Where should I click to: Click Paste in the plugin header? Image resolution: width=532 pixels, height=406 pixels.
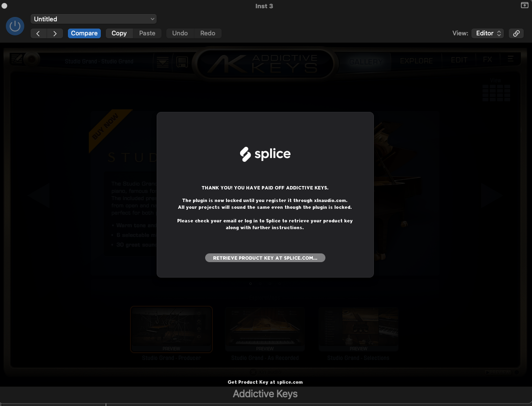[147, 33]
